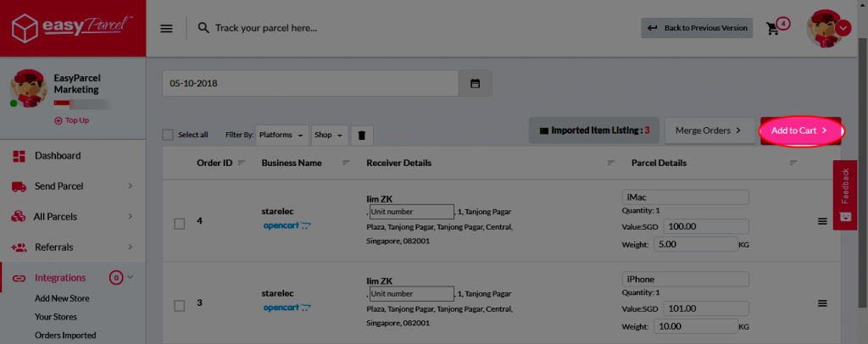Open Add New Store page
The height and width of the screenshot is (344, 868).
point(62,298)
